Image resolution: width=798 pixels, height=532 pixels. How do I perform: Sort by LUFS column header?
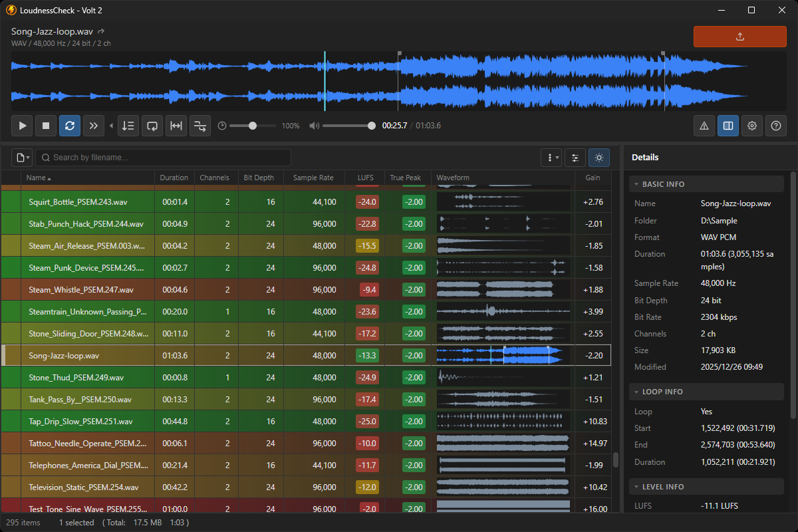pyautogui.click(x=365, y=178)
